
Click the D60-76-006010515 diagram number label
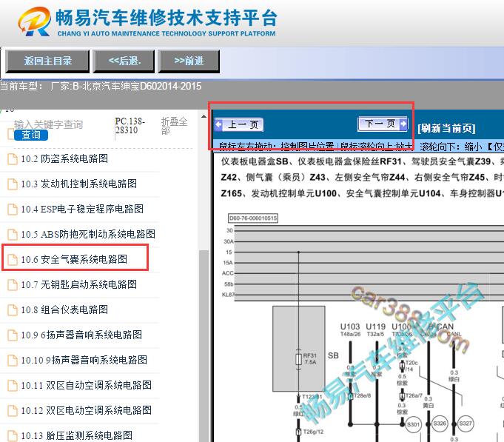tap(253, 218)
